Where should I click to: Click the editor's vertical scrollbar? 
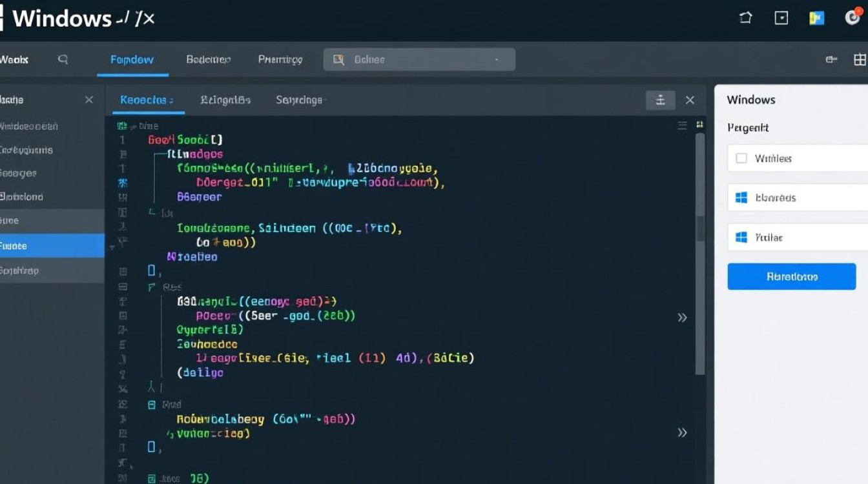coord(699,252)
